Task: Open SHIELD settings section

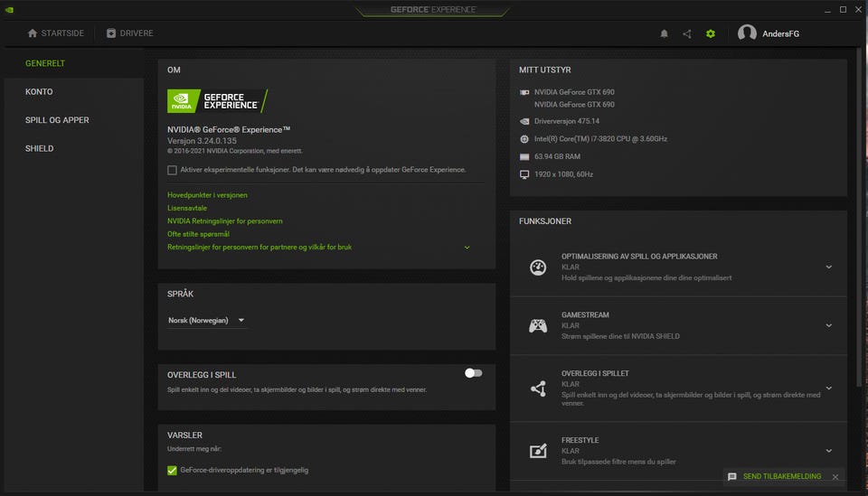Action: click(39, 148)
